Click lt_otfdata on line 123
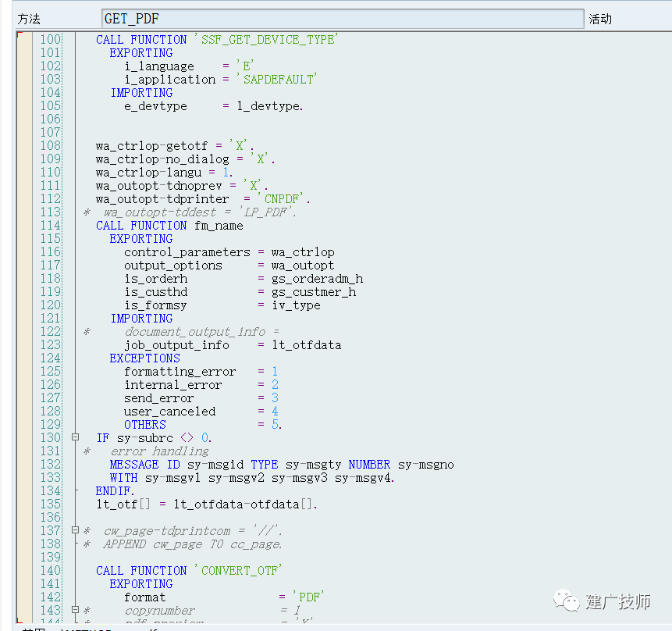 [307, 345]
